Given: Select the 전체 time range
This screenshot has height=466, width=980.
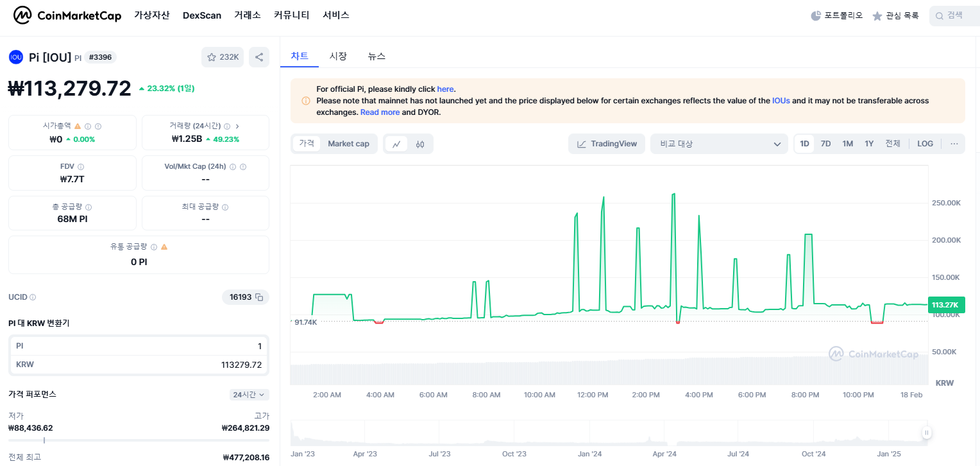Looking at the screenshot, I should (893, 144).
